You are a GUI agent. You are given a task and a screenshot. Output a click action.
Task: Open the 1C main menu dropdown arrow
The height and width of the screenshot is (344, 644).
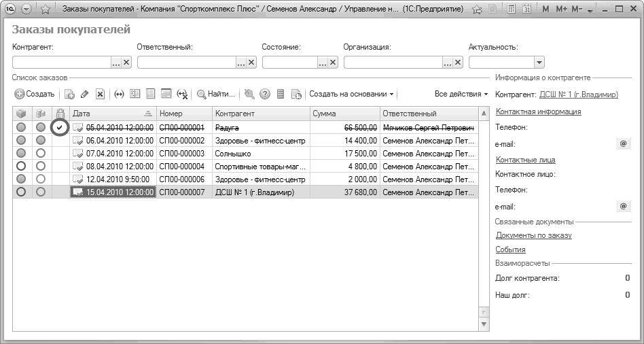coord(26,9)
